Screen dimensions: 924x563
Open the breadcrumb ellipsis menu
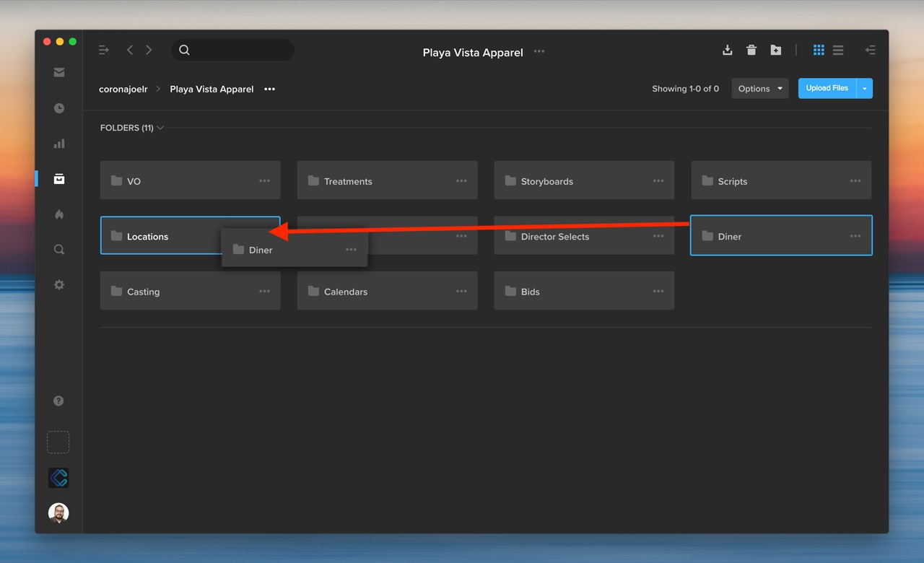pyautogui.click(x=270, y=89)
